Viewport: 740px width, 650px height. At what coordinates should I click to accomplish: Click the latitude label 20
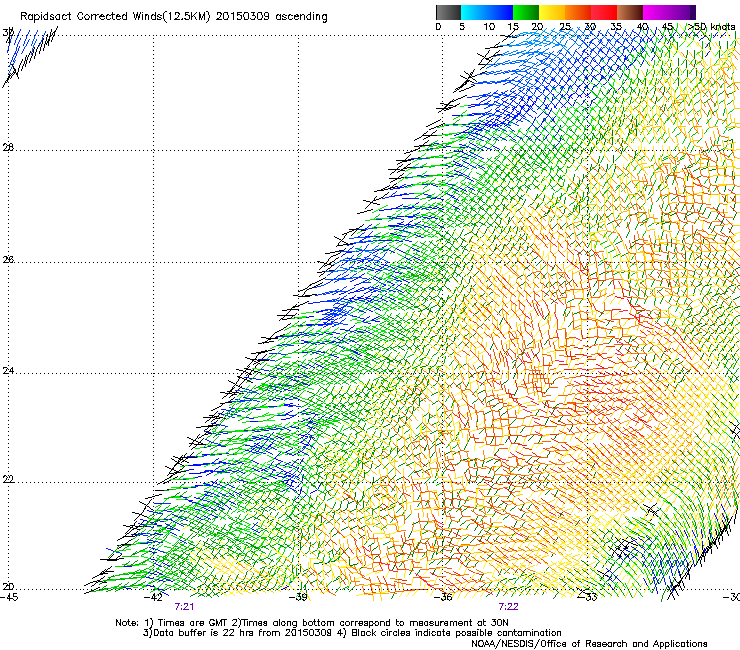tap(8, 587)
